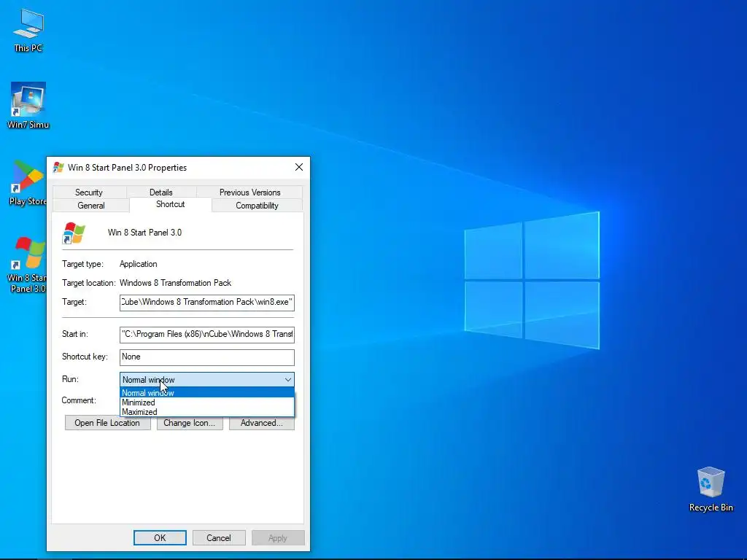Click the Target type value Application
Screen dimensions: 747x560
(x=138, y=264)
